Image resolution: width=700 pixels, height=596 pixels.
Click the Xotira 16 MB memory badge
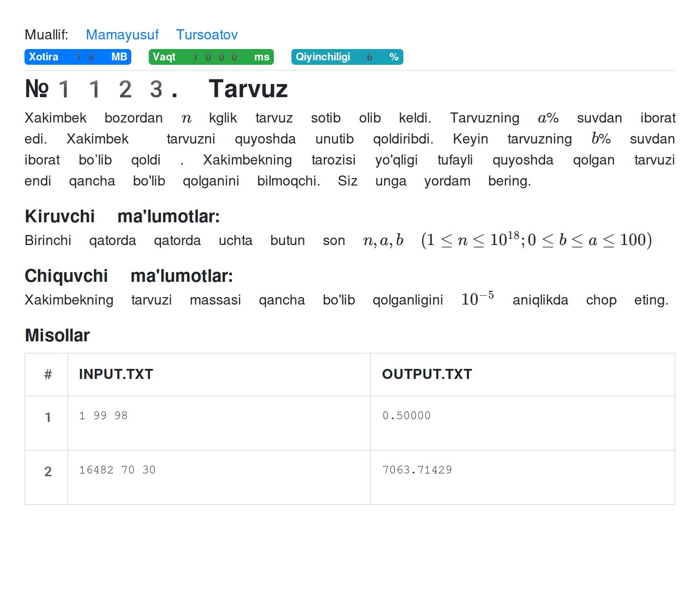coord(78,57)
